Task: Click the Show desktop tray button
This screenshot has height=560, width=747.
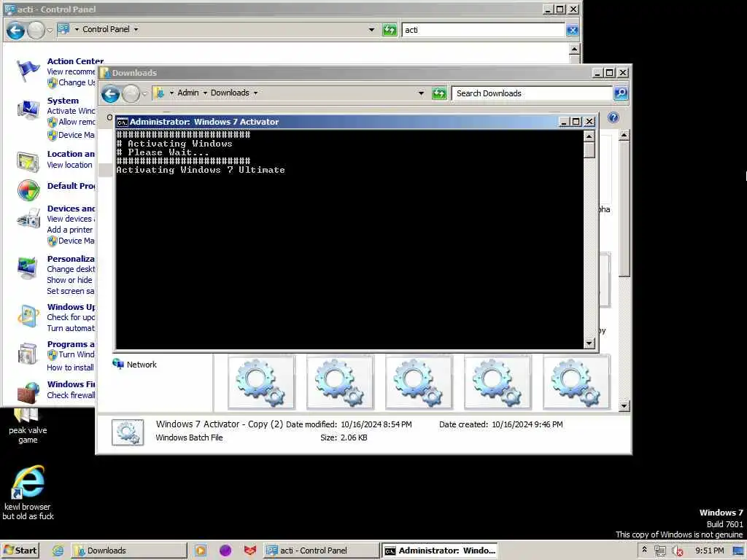Action: (x=738, y=551)
